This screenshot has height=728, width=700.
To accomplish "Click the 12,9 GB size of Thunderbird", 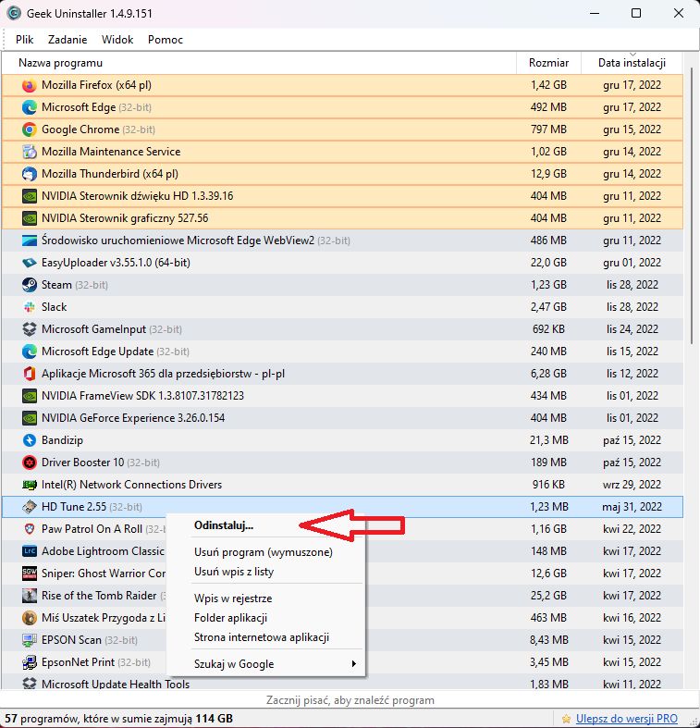I will pos(548,174).
